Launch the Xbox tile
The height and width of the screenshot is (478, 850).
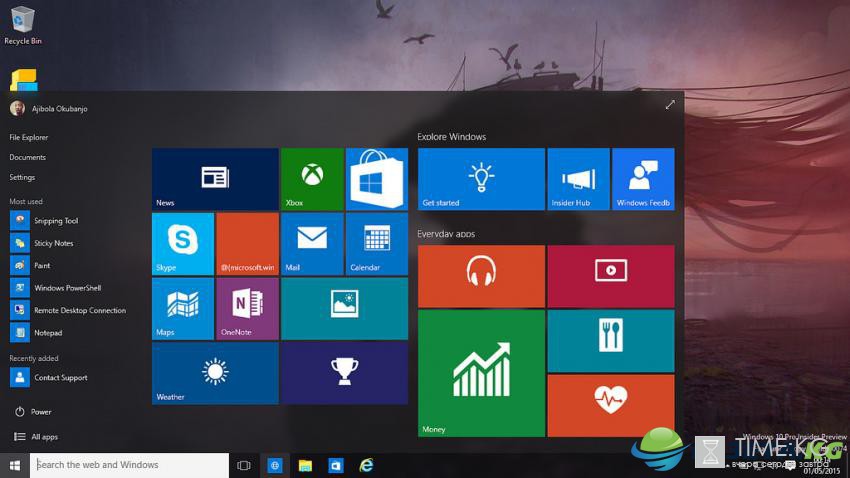[x=312, y=179]
